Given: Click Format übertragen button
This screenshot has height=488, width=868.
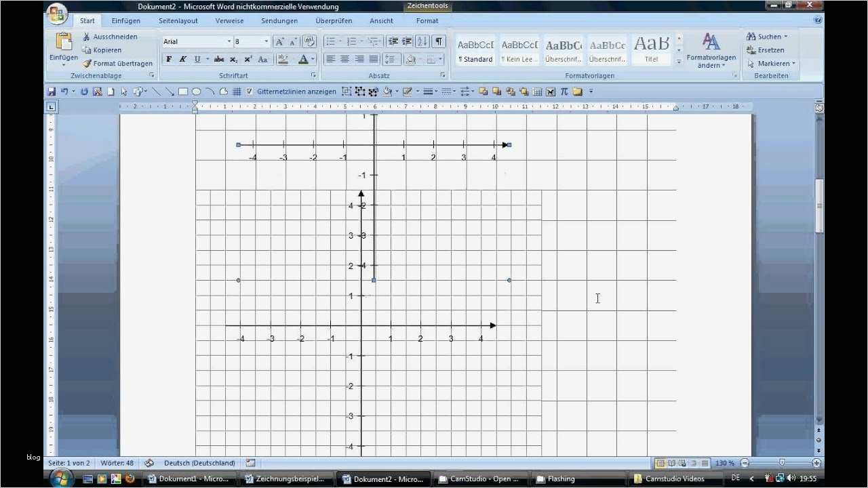Looking at the screenshot, I should (118, 64).
